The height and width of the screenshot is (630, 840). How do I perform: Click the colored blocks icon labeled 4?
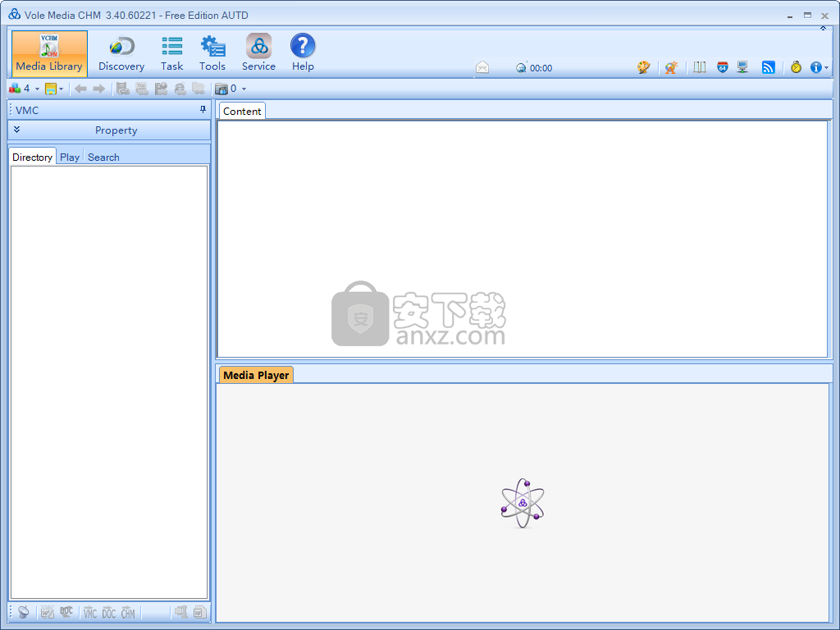tap(15, 89)
